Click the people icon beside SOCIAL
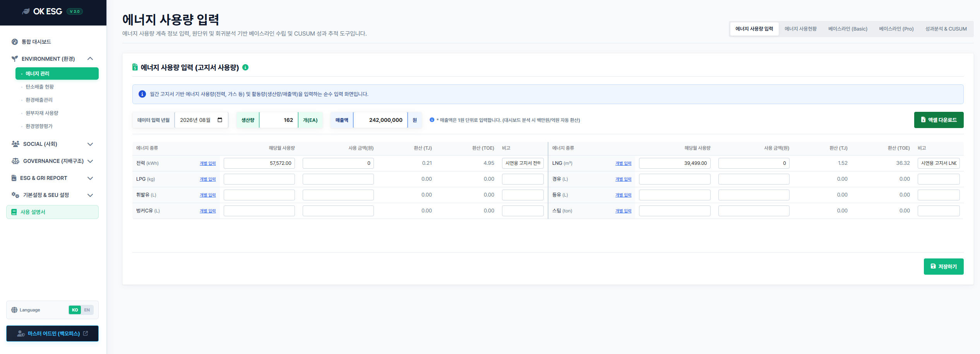The image size is (980, 354). pyautogui.click(x=15, y=144)
